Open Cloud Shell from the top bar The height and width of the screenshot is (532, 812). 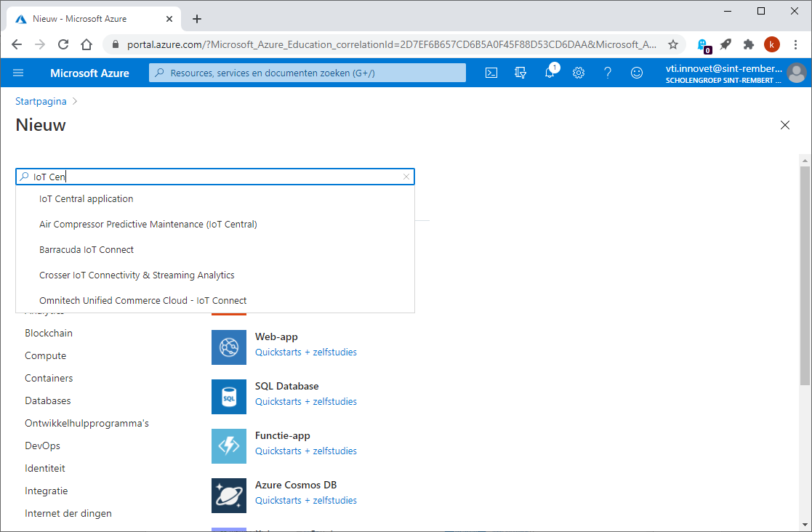point(491,73)
